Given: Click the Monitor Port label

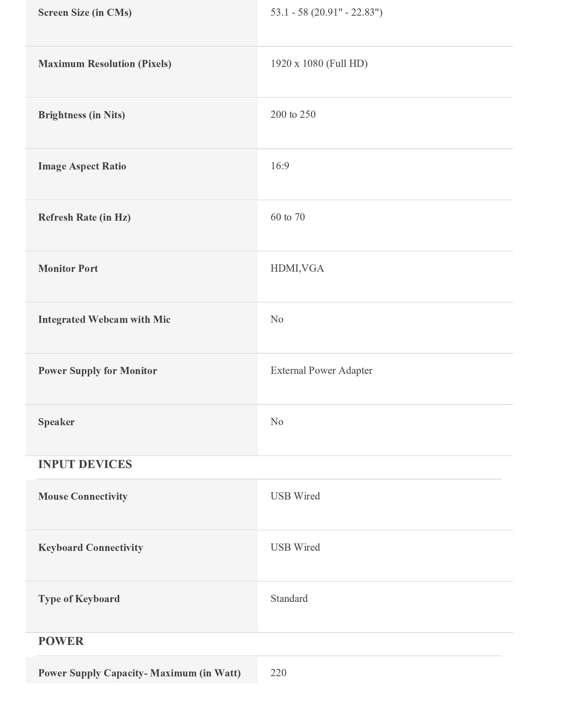Looking at the screenshot, I should [x=68, y=268].
